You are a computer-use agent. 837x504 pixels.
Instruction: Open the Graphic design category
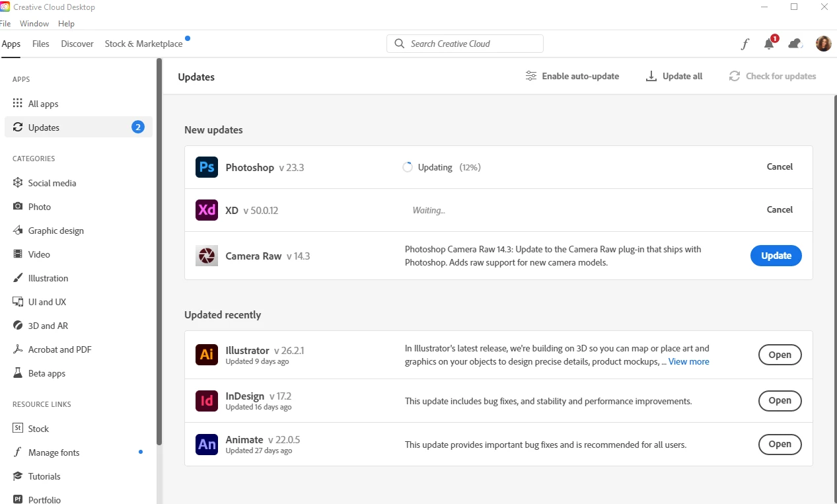point(79,231)
